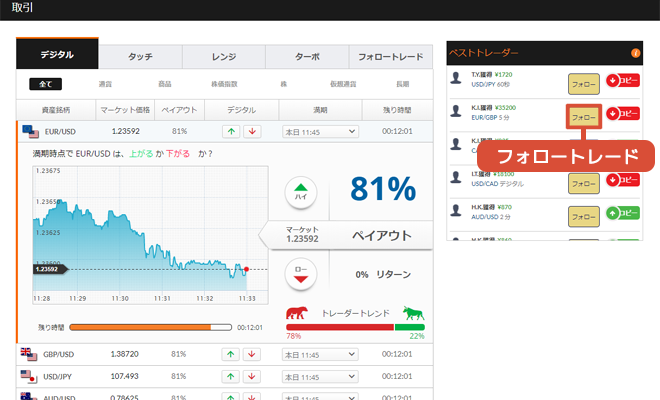Click the GBP/USD red down arrow
660x400 pixels.
click(252, 354)
